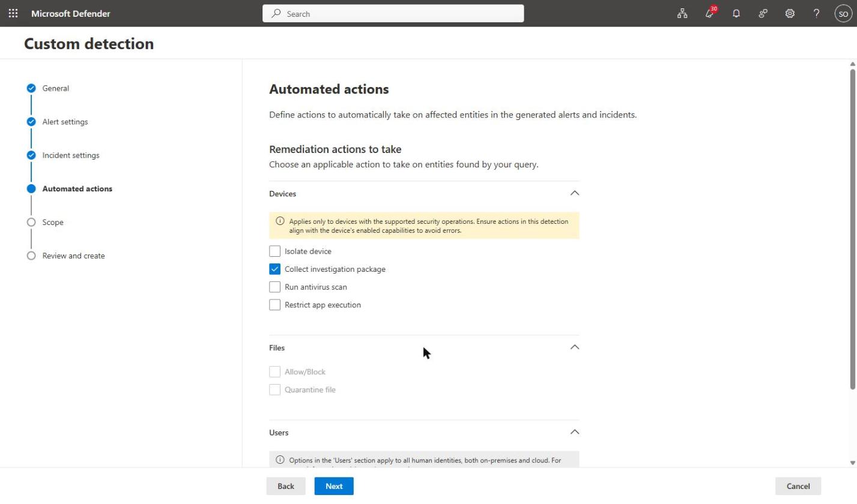Open the notifications bell icon
Screen dimensions: 857x504
click(736, 13)
